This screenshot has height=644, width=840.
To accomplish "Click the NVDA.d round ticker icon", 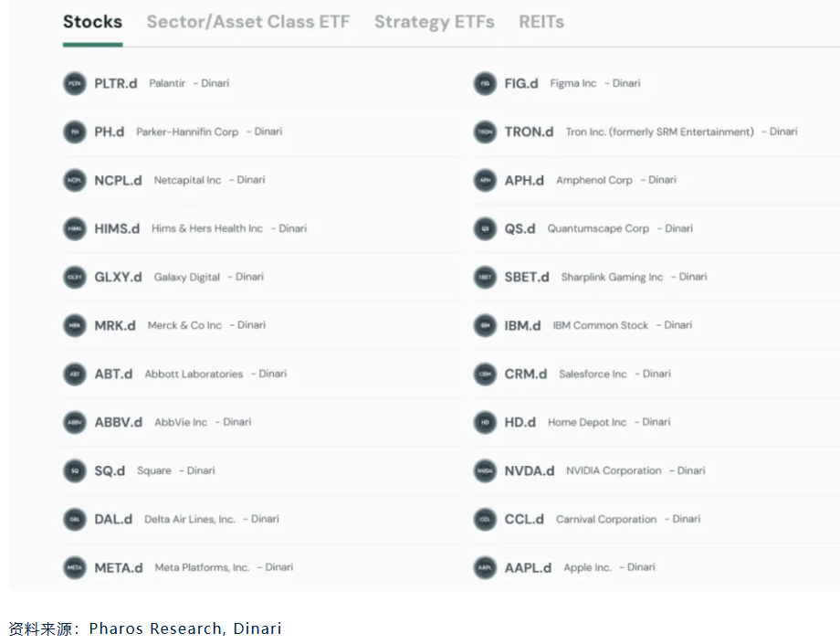I will (485, 471).
